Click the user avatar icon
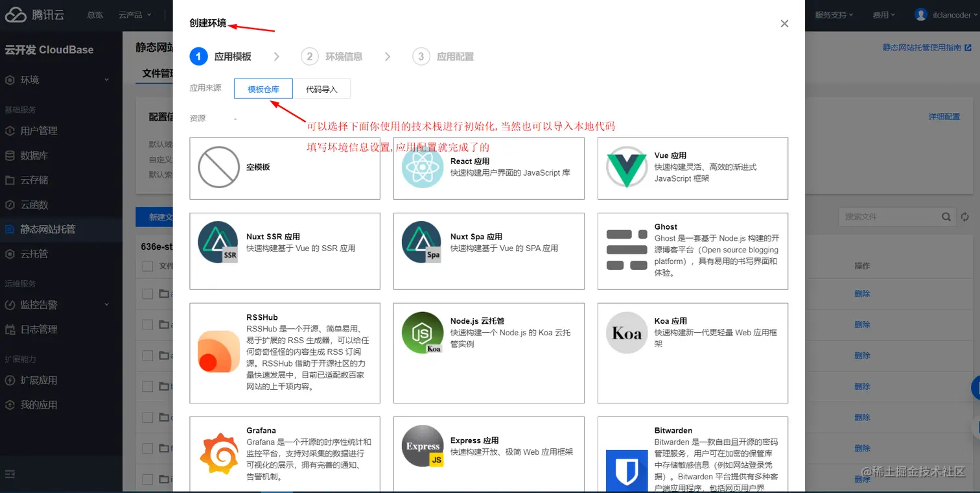 click(x=921, y=14)
